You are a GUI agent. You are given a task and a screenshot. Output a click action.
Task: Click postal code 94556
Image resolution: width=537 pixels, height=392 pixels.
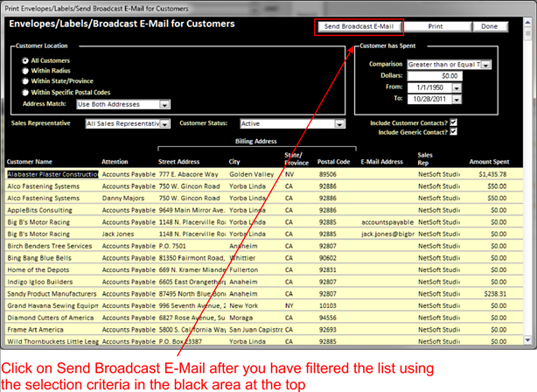tap(328, 318)
